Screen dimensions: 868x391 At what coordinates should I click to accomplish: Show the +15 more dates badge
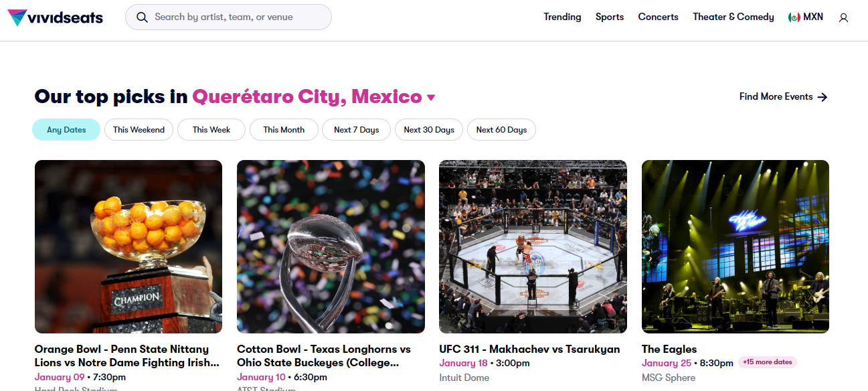768,362
